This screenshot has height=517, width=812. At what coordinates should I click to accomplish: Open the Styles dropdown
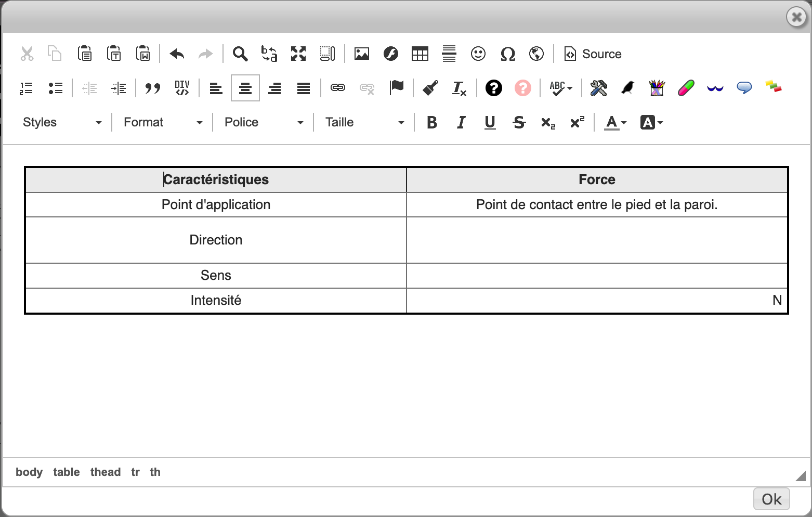[x=62, y=123]
